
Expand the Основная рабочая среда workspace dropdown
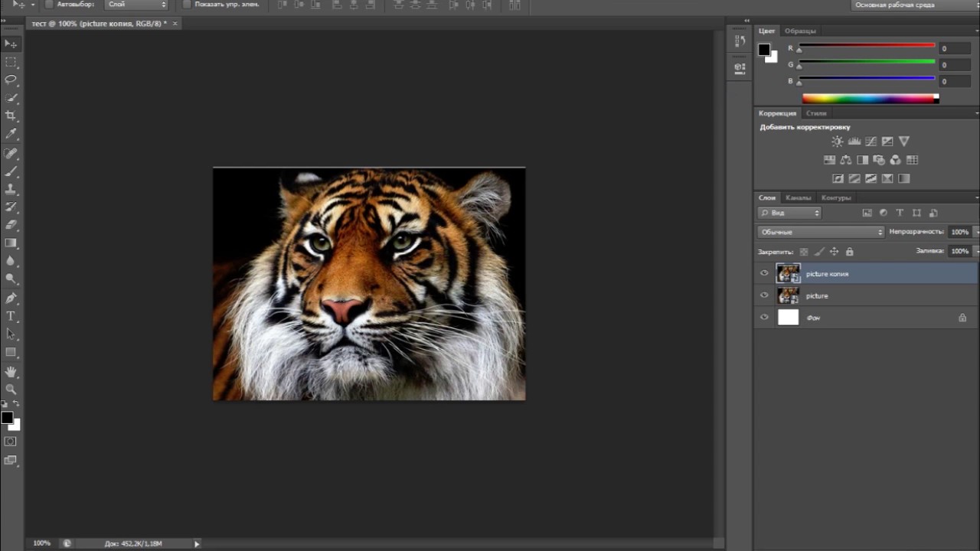pos(911,5)
